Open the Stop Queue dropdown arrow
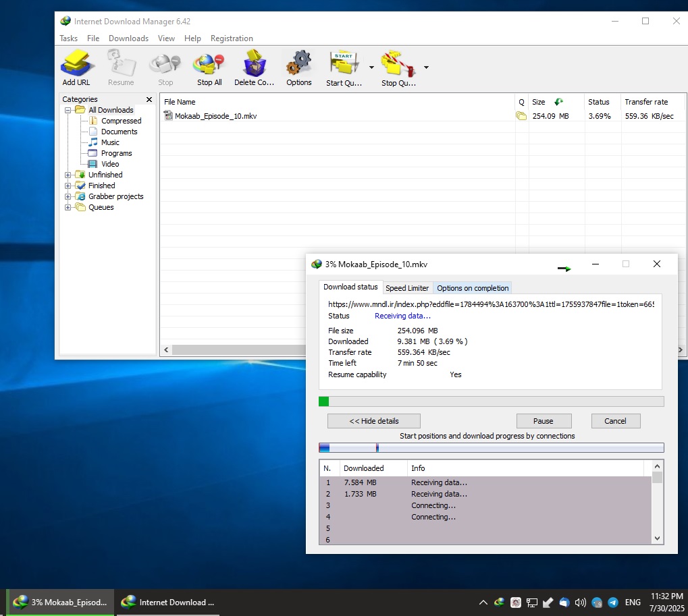Viewport: 688px width, 616px height. 426,67
